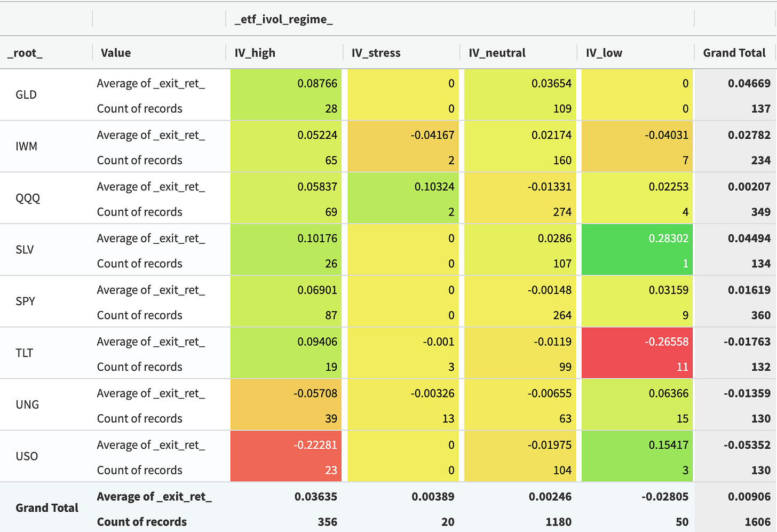Select the TLT row label
This screenshot has width=777, height=532.
coord(25,353)
